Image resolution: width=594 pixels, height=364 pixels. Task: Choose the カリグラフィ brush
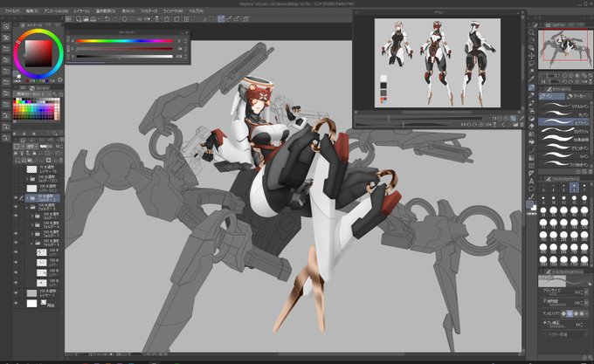[x=564, y=131]
